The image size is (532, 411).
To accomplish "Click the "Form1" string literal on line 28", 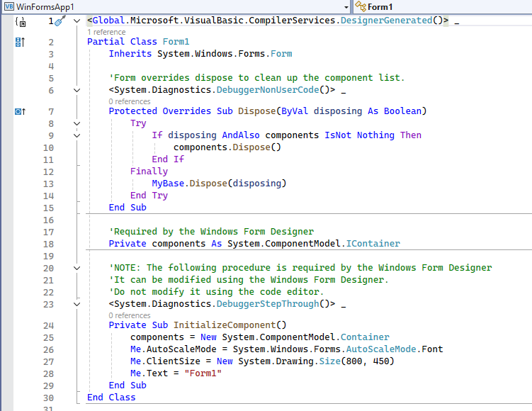I will click(x=203, y=373).
